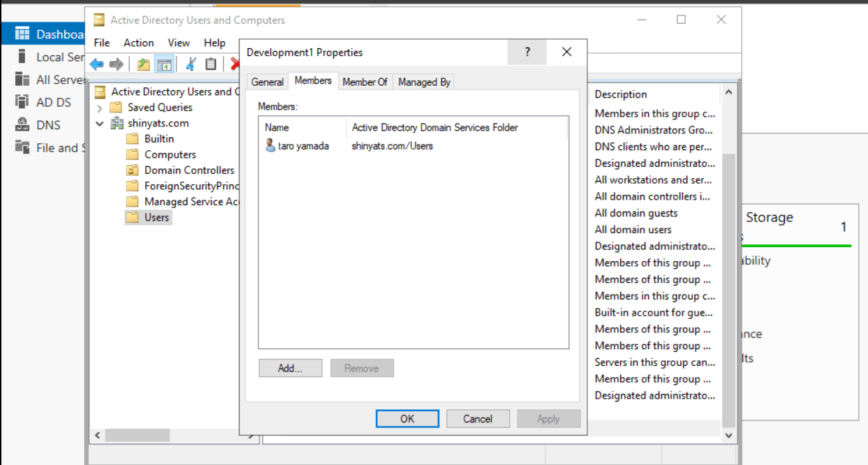Image resolution: width=868 pixels, height=465 pixels.
Task: Open the Managed By tab
Action: 424,82
